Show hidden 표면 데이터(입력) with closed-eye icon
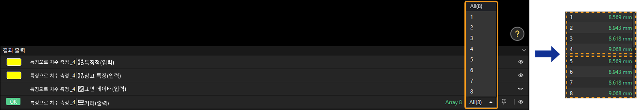 [521, 89]
